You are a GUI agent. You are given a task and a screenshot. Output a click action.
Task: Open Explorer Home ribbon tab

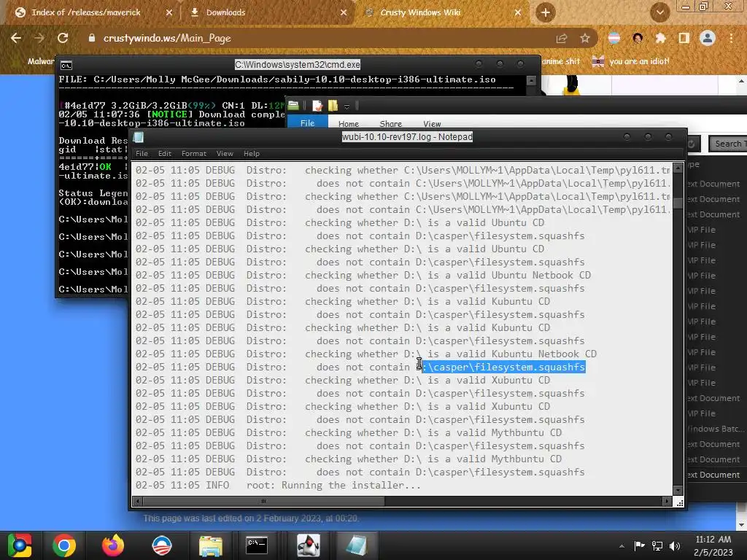click(x=348, y=123)
